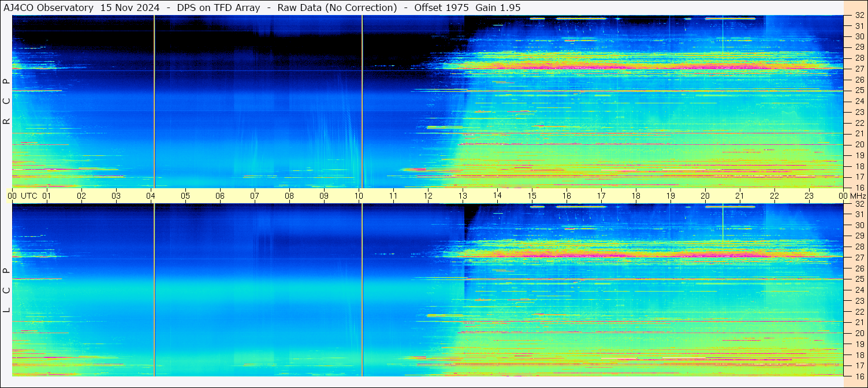Select 16 MHz label on lower panel scale

click(x=859, y=376)
